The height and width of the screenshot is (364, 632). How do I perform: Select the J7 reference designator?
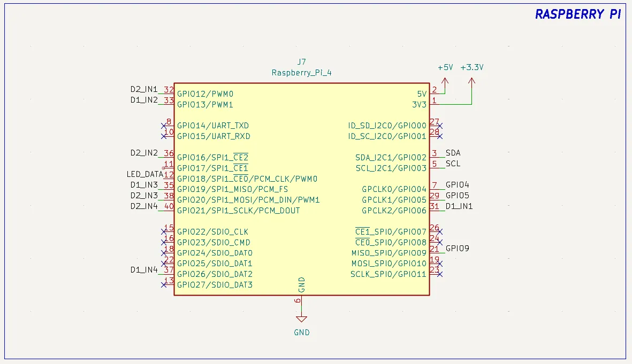(x=301, y=62)
